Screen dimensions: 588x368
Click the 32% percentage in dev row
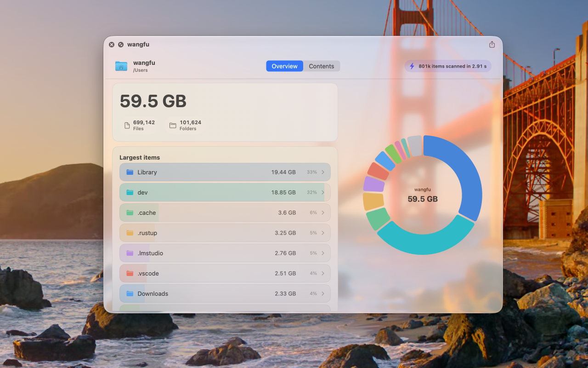click(312, 192)
